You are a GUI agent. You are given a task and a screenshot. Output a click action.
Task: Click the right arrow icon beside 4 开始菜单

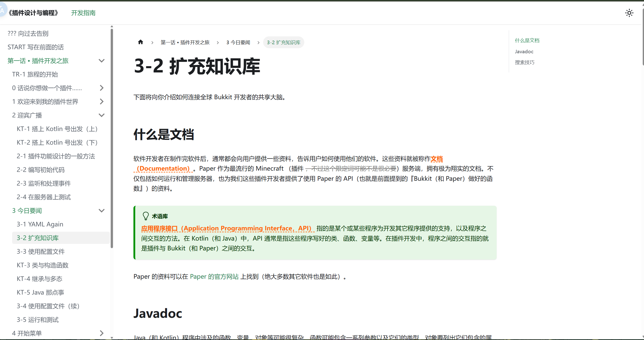[x=102, y=333]
